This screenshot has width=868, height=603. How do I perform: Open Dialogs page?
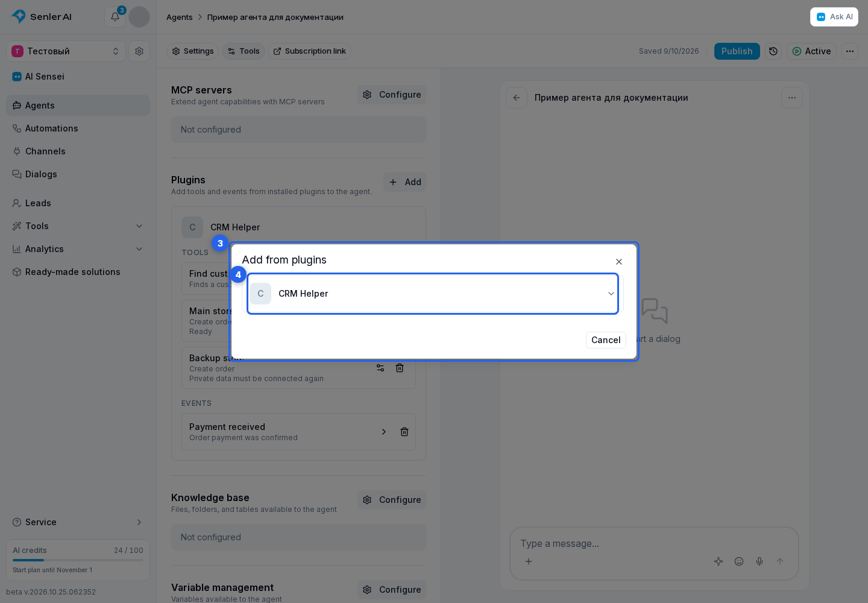click(78, 174)
